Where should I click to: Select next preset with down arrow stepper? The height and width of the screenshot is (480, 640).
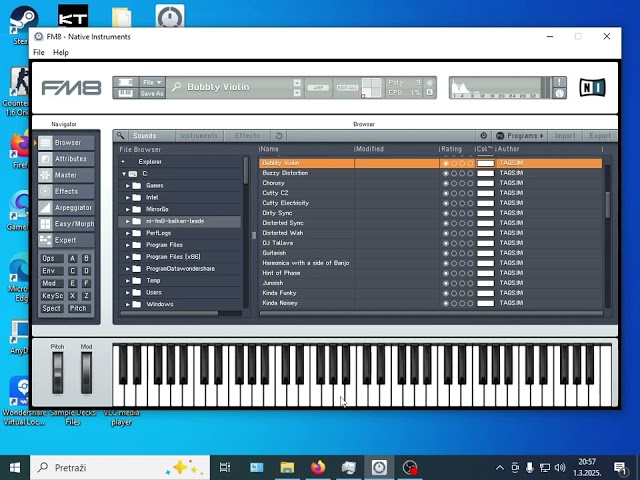(x=297, y=93)
